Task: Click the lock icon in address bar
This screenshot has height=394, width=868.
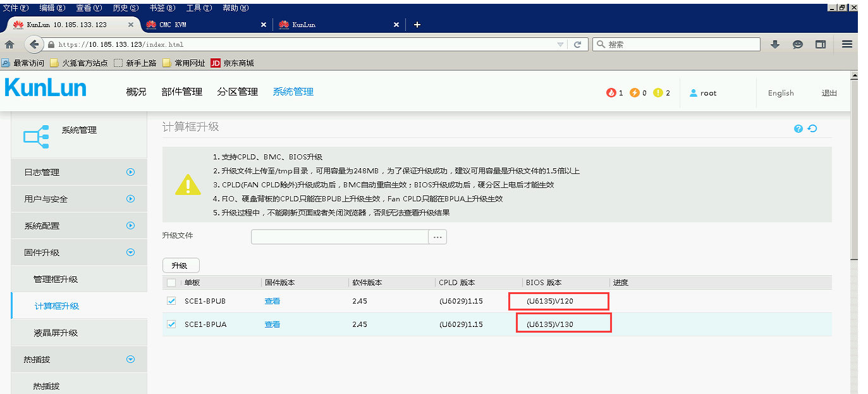Action: [x=51, y=45]
